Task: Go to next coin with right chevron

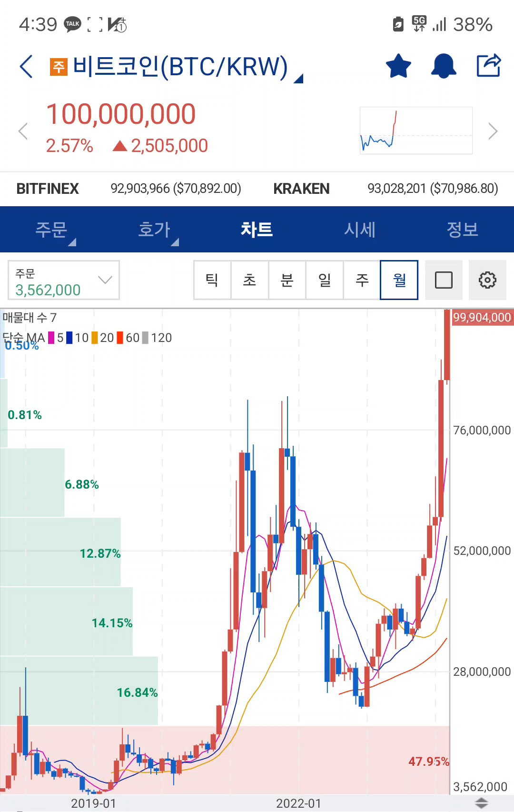Action: [x=493, y=131]
